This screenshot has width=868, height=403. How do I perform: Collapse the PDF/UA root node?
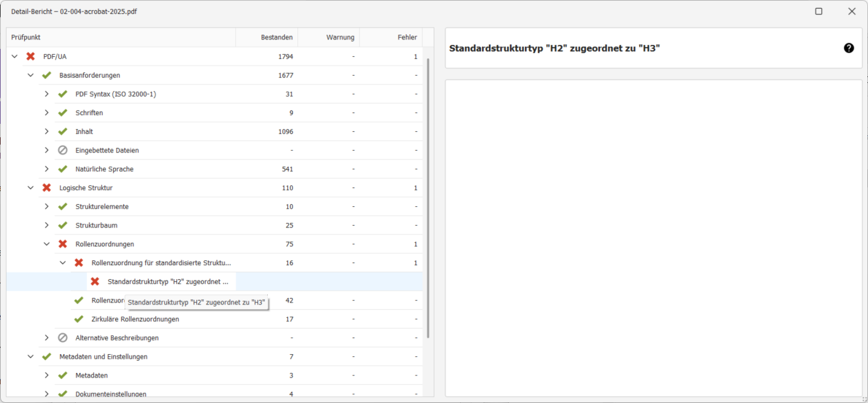coord(15,57)
